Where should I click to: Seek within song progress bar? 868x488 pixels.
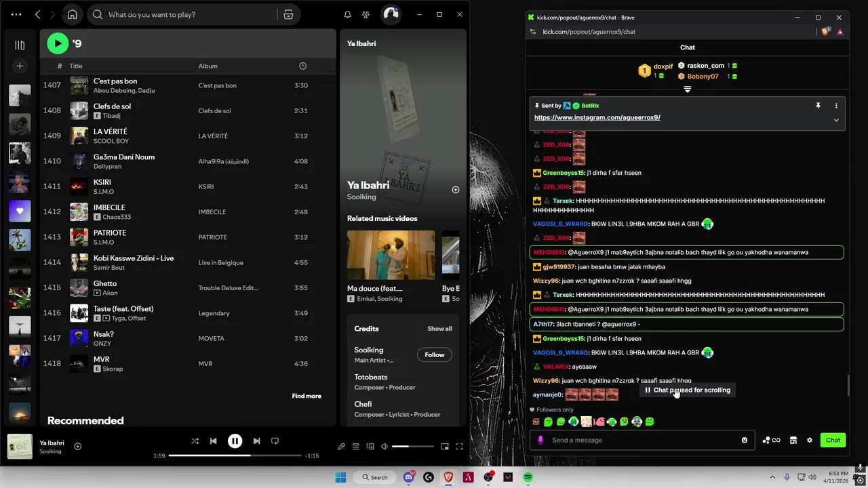[234, 455]
